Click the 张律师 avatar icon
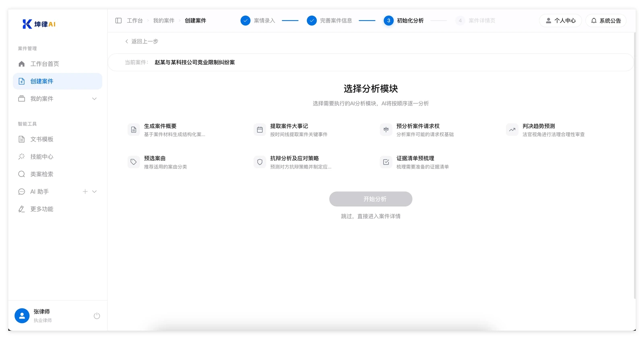 [22, 316]
